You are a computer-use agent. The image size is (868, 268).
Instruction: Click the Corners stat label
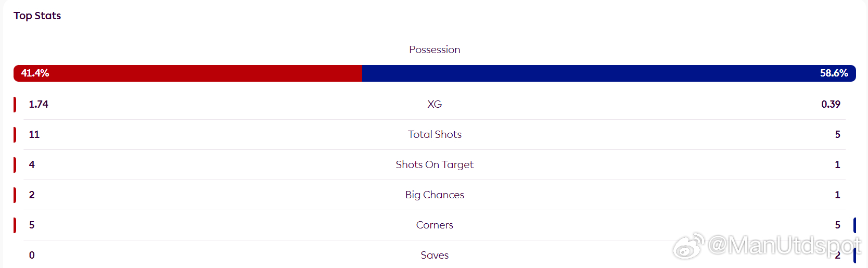[435, 225]
